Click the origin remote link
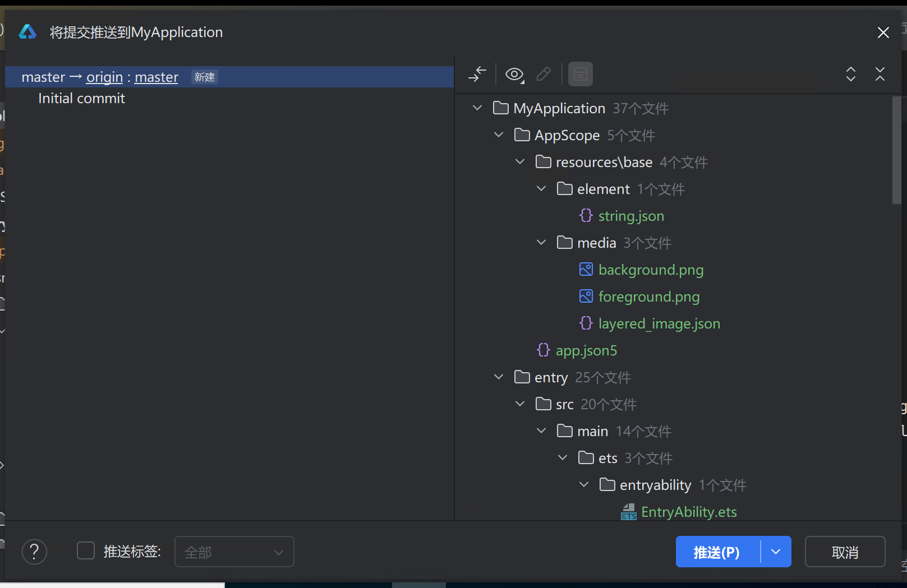The height and width of the screenshot is (588, 907). [104, 77]
